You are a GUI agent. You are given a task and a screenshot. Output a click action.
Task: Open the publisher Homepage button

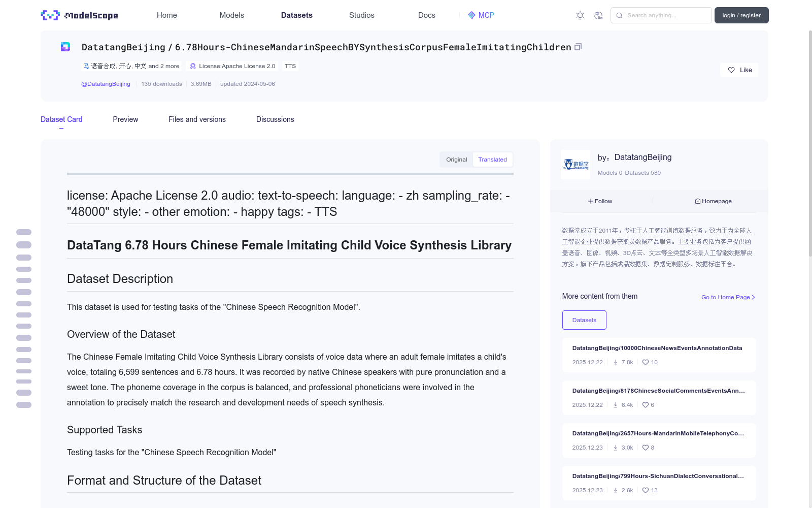click(x=714, y=201)
